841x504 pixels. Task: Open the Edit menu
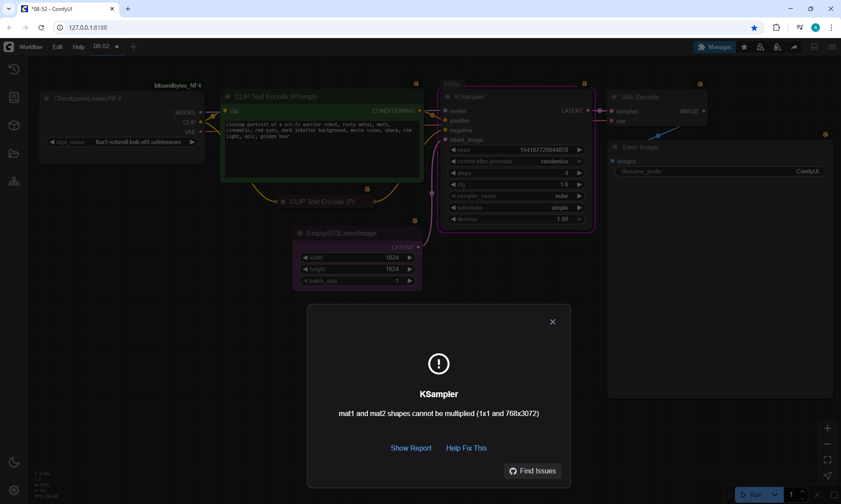(x=57, y=47)
